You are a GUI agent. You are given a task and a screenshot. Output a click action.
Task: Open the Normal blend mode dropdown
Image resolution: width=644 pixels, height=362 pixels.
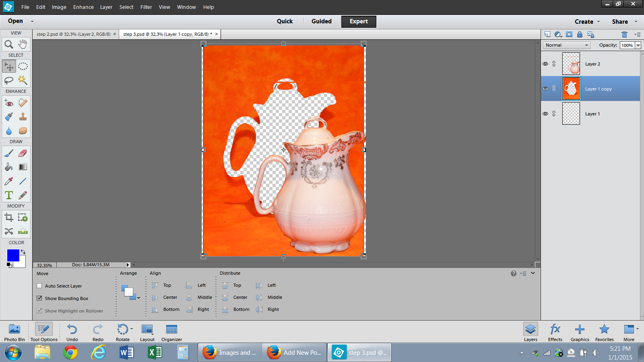567,45
